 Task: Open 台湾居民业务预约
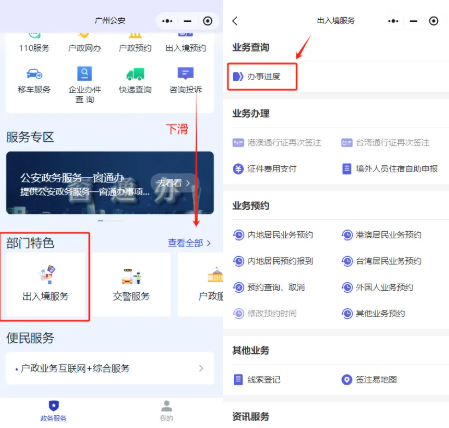pyautogui.click(x=381, y=261)
